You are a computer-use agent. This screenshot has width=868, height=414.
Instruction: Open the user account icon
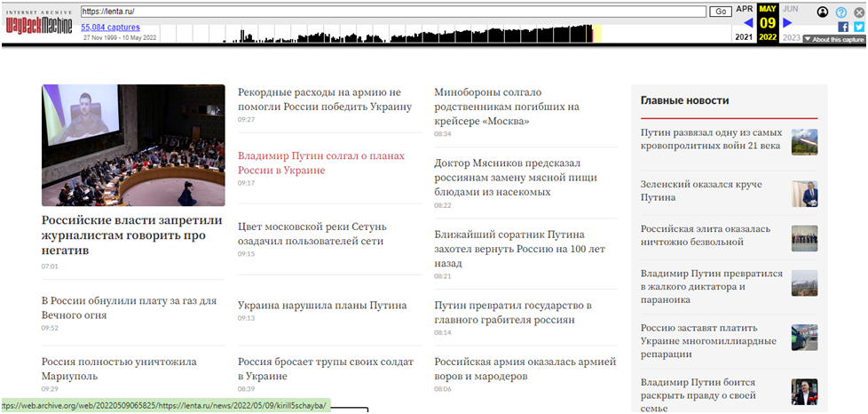click(x=823, y=12)
